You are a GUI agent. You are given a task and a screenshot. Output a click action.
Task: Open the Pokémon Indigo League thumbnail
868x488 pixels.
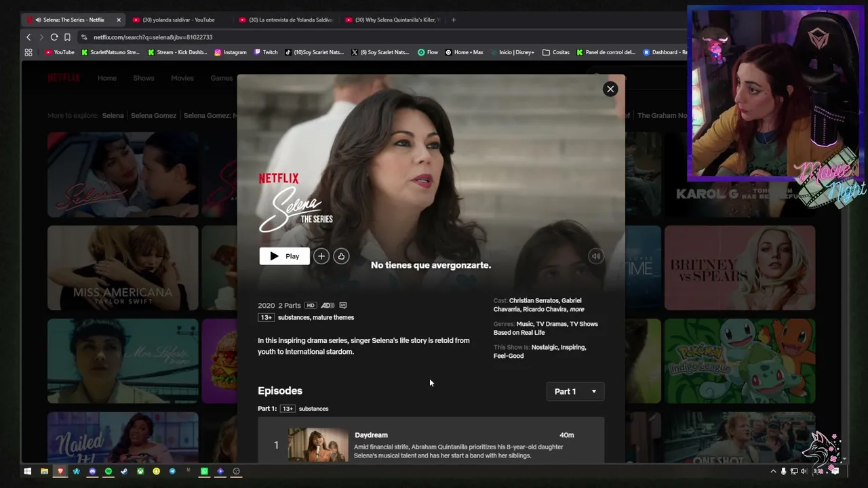click(x=740, y=361)
